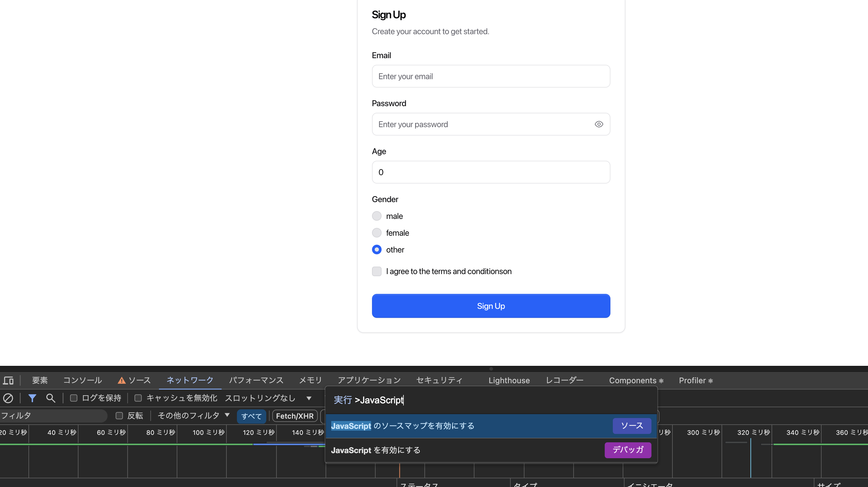Click the ソース button for source maps command
Screen dimensions: 868x487
(x=631, y=426)
